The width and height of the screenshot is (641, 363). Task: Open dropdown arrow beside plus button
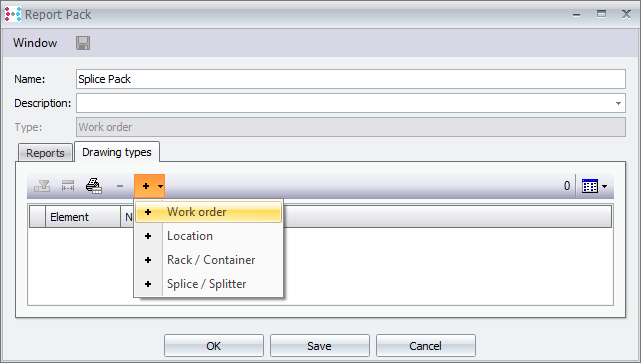(x=161, y=186)
